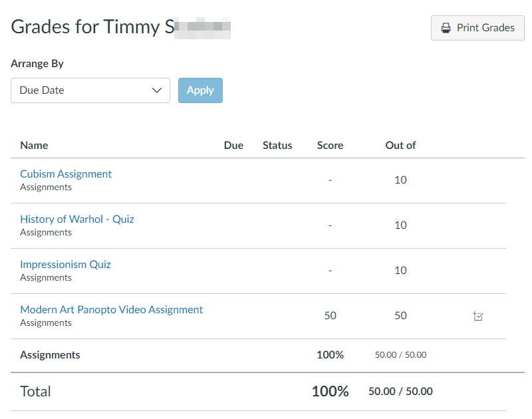Click the printer icon on Print Grades button
The height and width of the screenshot is (419, 532).
pyautogui.click(x=446, y=28)
